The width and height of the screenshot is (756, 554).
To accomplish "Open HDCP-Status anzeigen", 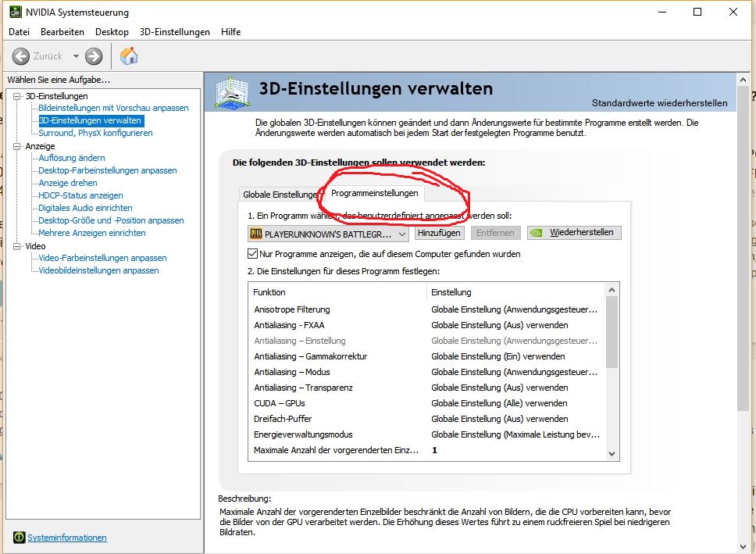I will [x=80, y=195].
